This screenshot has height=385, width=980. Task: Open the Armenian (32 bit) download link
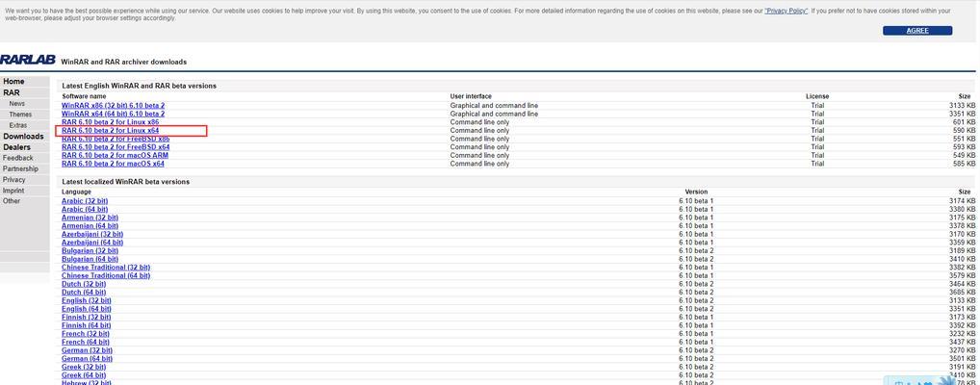(x=90, y=218)
